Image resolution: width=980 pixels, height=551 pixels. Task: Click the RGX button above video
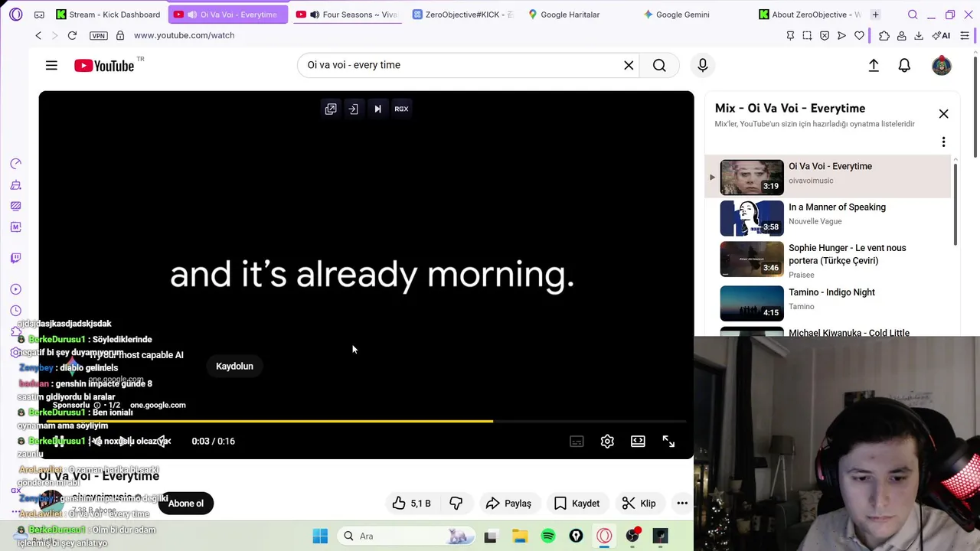click(401, 109)
